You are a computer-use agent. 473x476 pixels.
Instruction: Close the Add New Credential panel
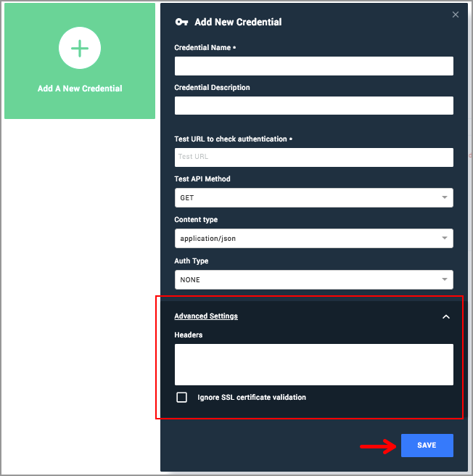[x=455, y=15]
